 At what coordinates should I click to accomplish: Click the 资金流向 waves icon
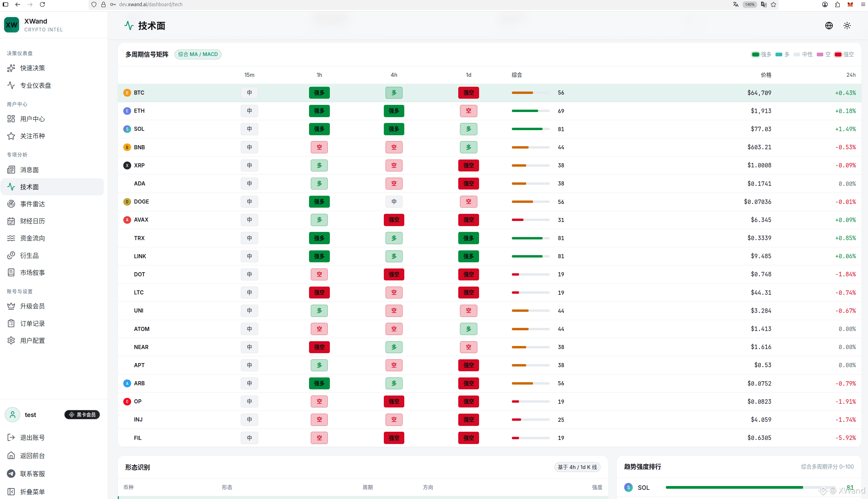pyautogui.click(x=11, y=238)
